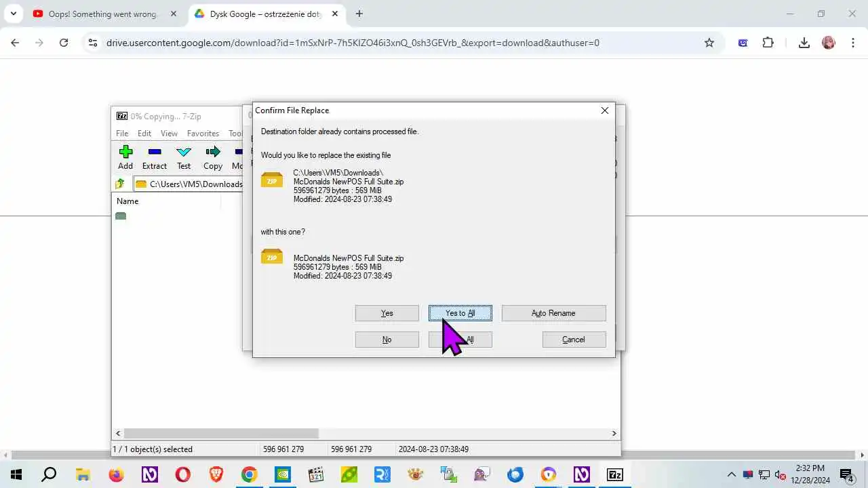Image resolution: width=868 pixels, height=488 pixels.
Task: Sort by the Name column header
Action: [127, 201]
